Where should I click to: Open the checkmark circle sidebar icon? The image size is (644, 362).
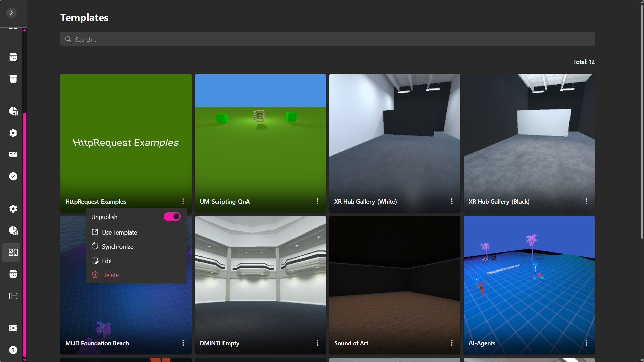coord(13,176)
